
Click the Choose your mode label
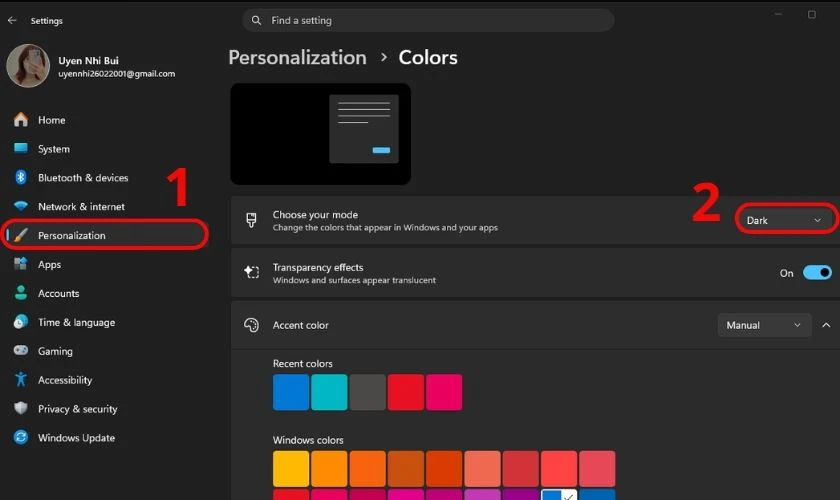pyautogui.click(x=315, y=214)
